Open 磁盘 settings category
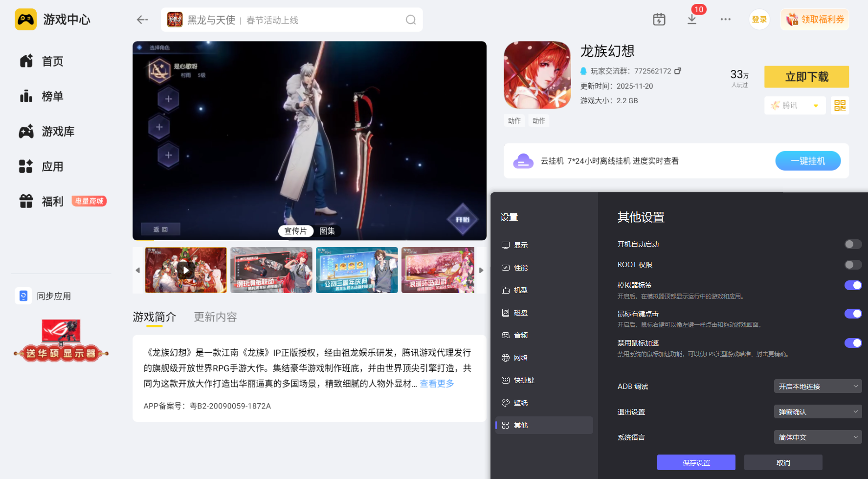 (x=544, y=313)
